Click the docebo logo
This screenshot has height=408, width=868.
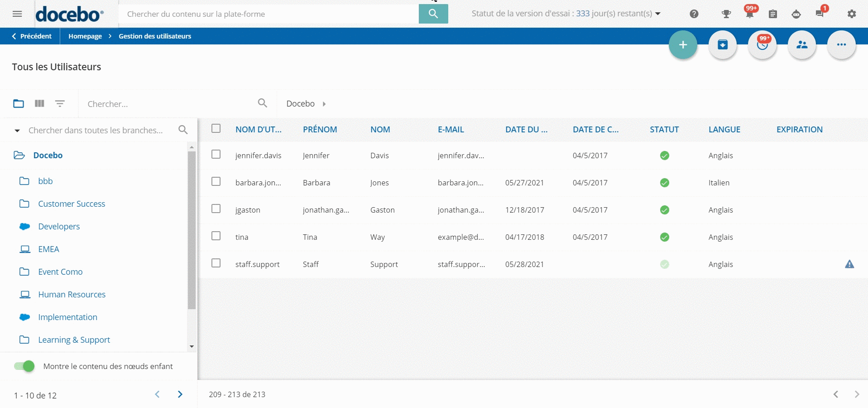point(69,14)
